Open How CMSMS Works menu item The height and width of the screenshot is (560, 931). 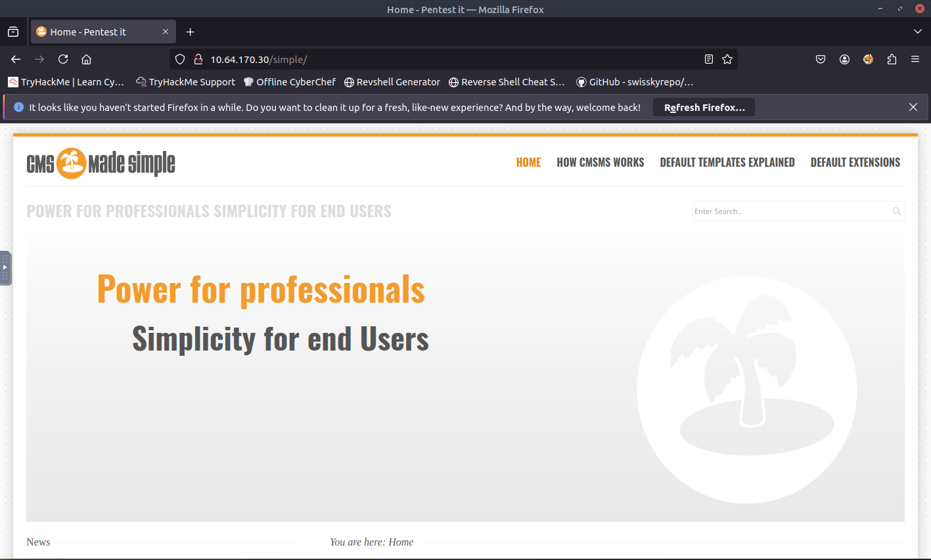pyautogui.click(x=600, y=162)
